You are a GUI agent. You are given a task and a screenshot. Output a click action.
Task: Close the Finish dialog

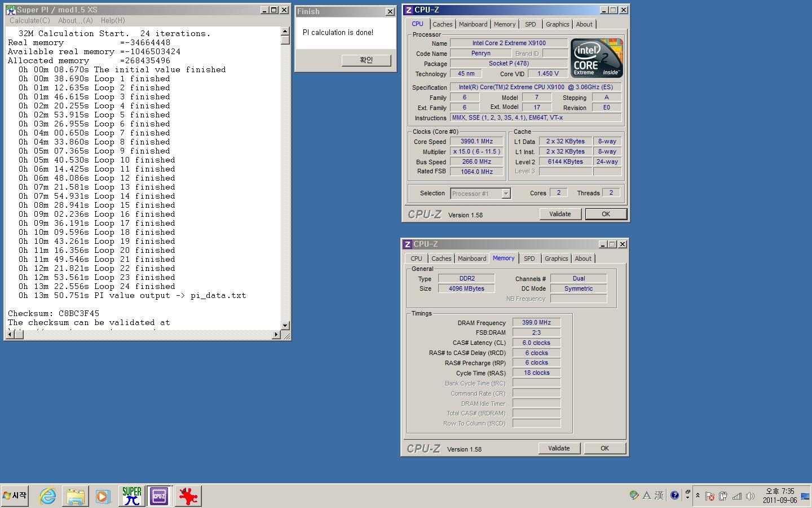point(390,11)
